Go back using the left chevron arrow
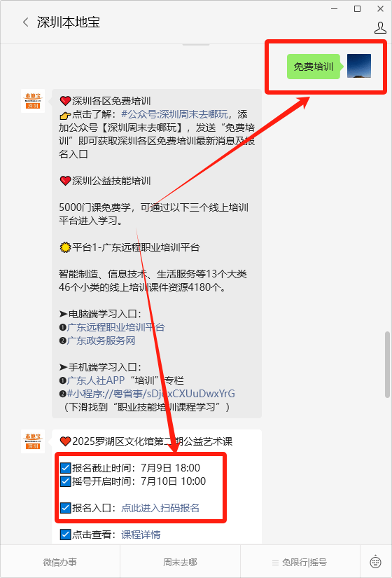The height and width of the screenshot is (578, 392). [25, 22]
